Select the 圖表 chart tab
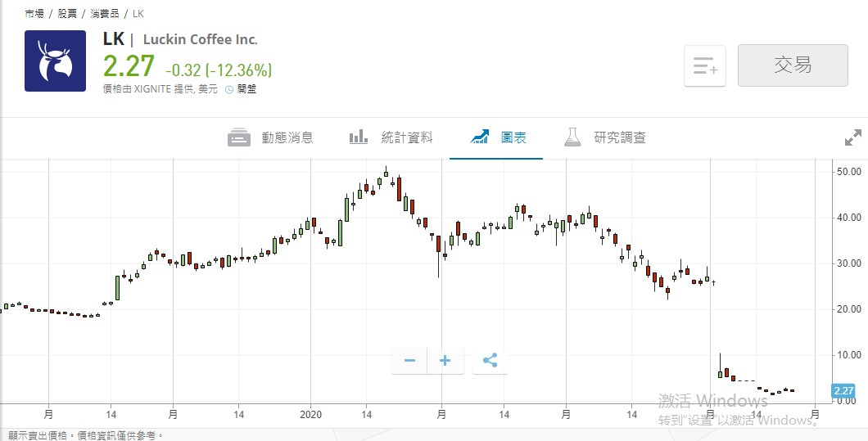The image size is (868, 441). (x=513, y=137)
